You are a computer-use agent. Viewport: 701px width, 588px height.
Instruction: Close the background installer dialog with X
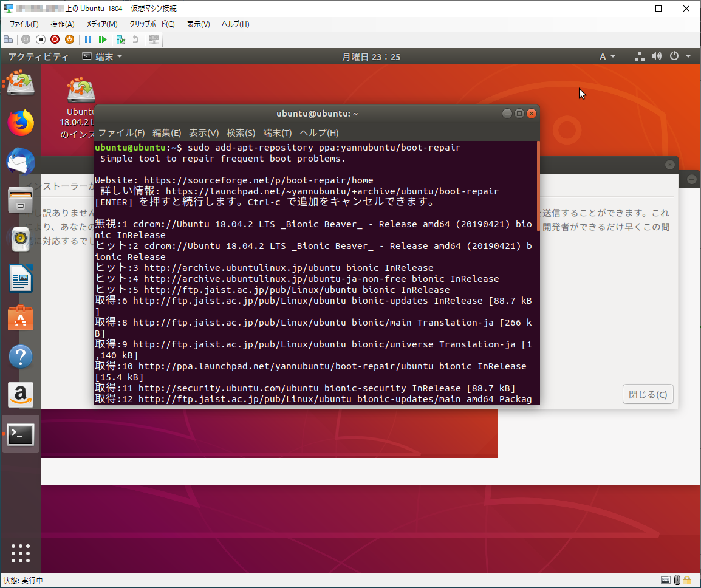click(x=669, y=165)
